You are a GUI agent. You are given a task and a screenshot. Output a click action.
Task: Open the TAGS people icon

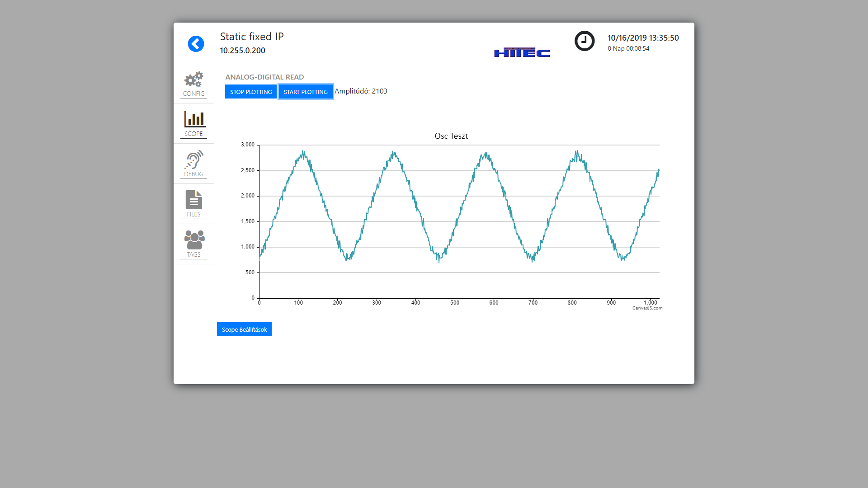[194, 240]
